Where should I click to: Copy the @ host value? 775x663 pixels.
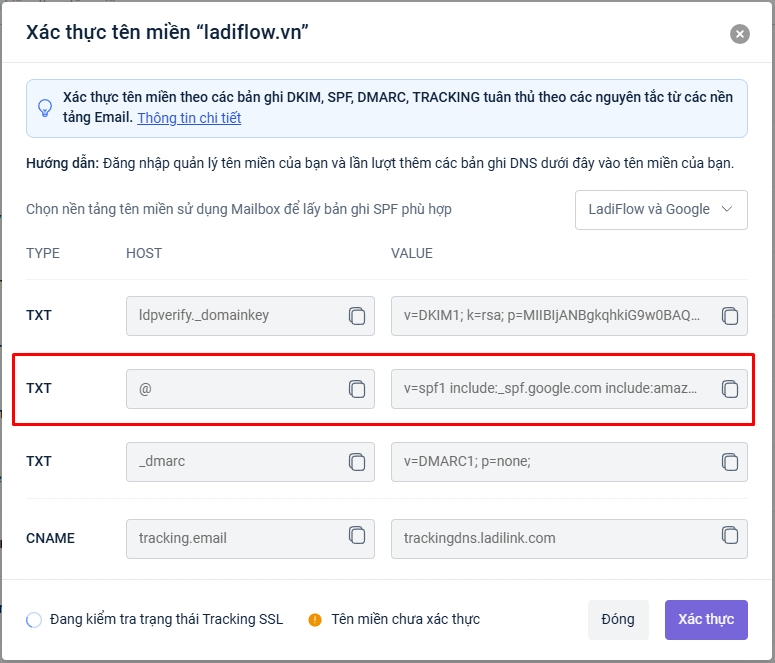(357, 389)
